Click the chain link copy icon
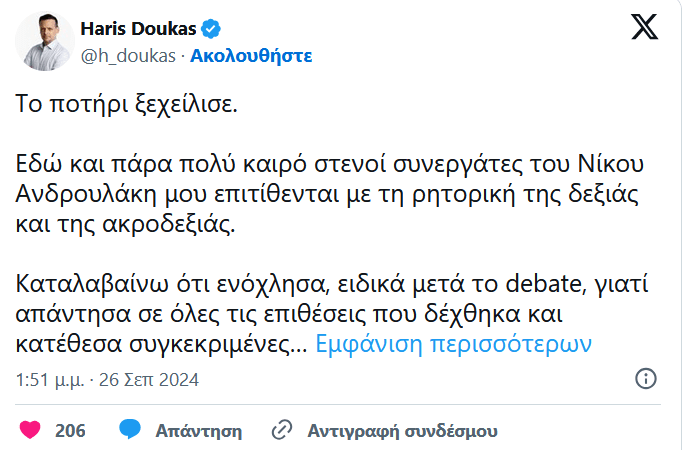Screen dimensions: 682x450 (283, 430)
